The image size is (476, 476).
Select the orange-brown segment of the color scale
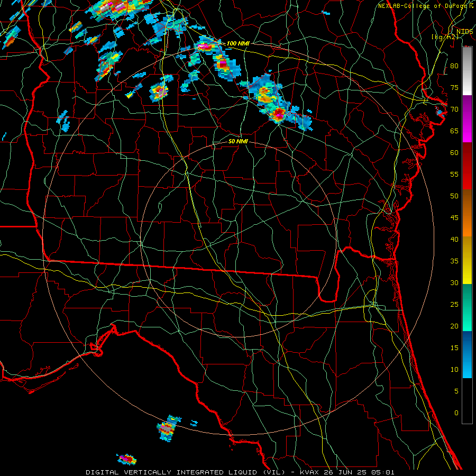point(467,213)
